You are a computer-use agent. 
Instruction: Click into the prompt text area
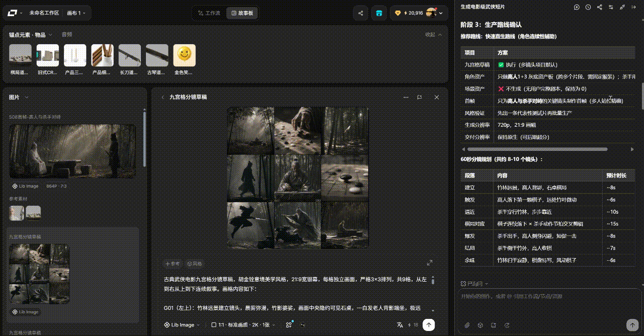point(296,293)
